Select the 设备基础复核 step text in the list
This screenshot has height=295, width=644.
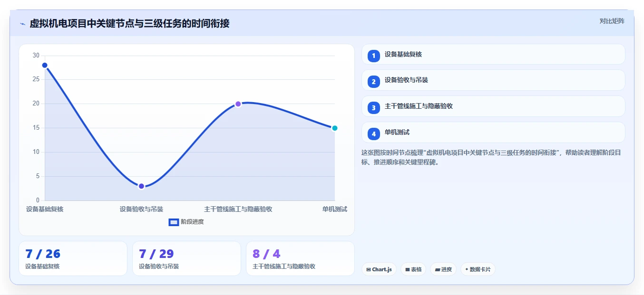(x=403, y=54)
